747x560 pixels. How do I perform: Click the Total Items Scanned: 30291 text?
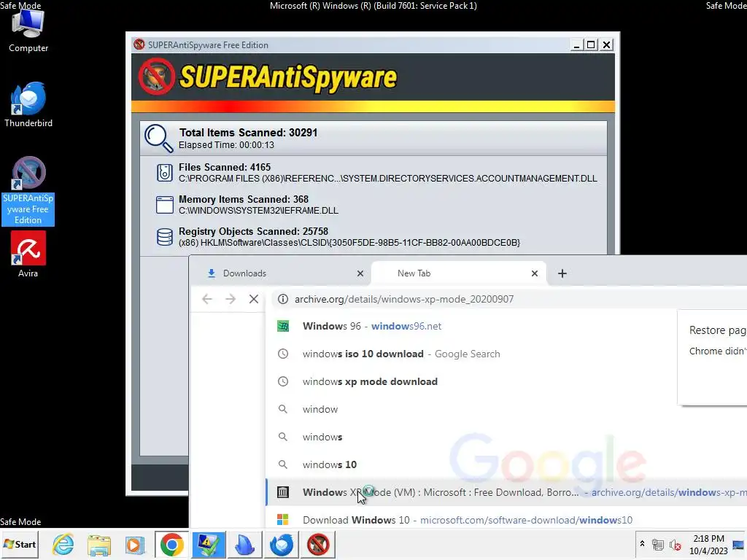[248, 133]
